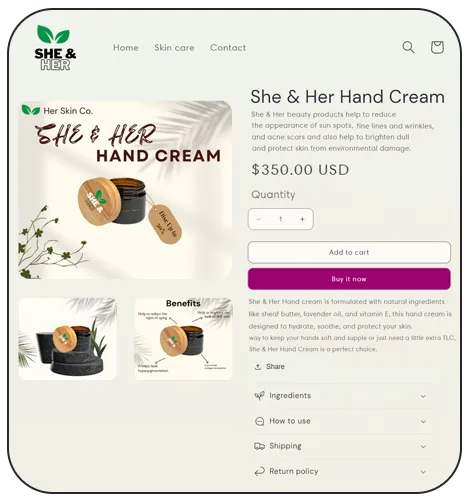Click the share upload icon
Image resolution: width=470 pixels, height=502 pixels.
[258, 367]
